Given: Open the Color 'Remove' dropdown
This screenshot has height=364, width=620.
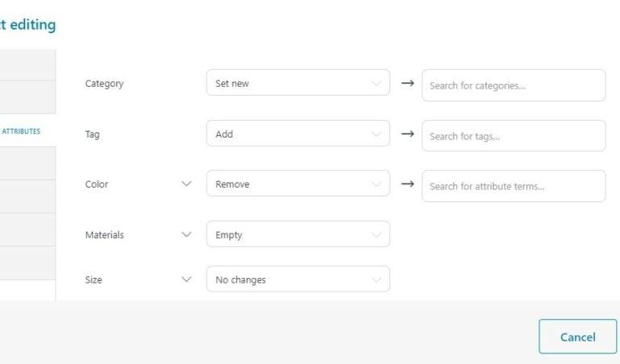Looking at the screenshot, I should pos(298,184).
